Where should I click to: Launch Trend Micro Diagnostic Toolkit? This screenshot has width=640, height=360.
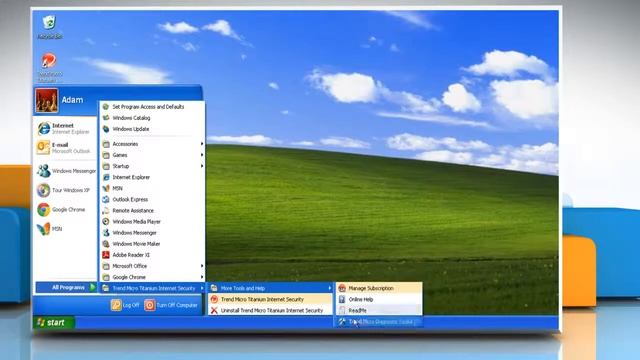(x=379, y=322)
